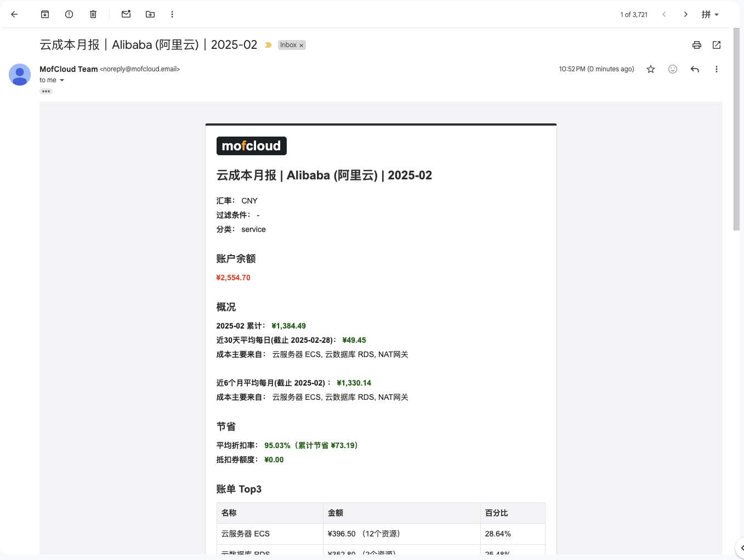The width and height of the screenshot is (744, 560).
Task: Show trimmed content with ellipsis button
Action: click(x=46, y=92)
